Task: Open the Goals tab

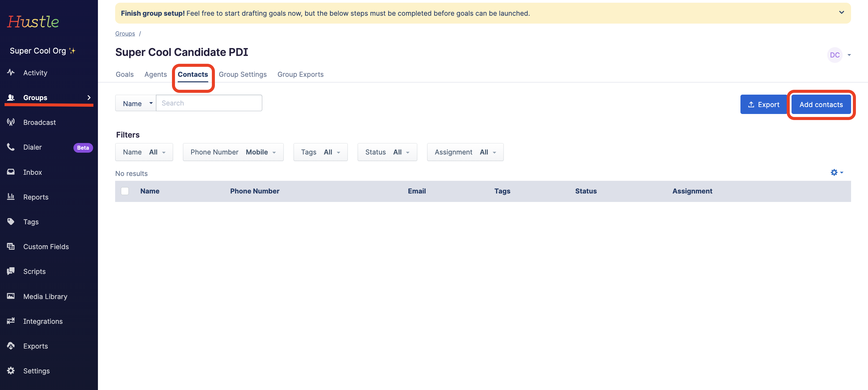Action: pyautogui.click(x=124, y=74)
